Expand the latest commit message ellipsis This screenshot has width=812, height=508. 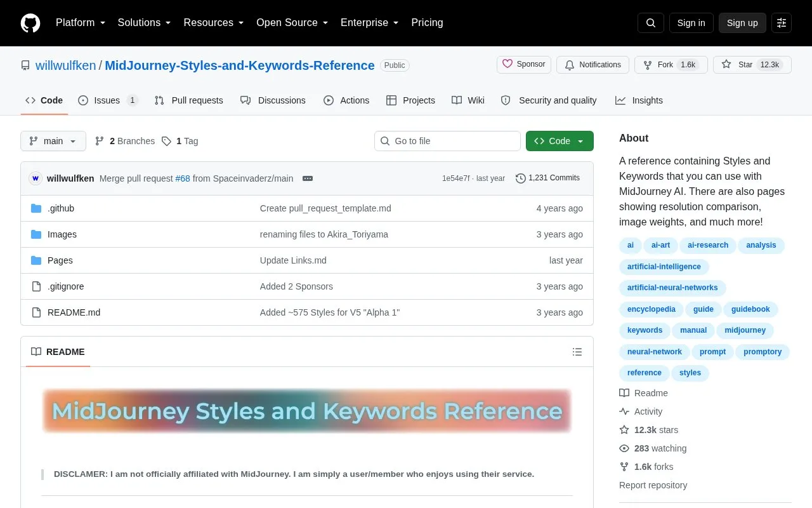(308, 178)
